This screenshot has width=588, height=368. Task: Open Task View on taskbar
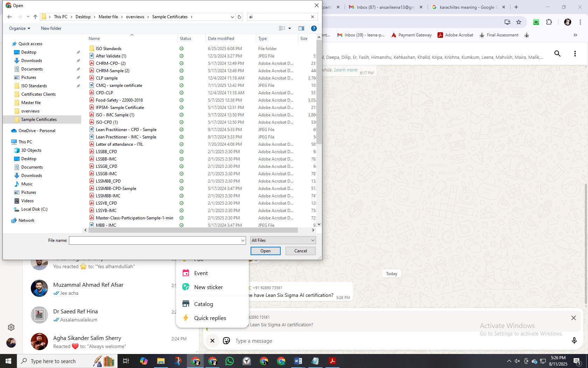[126, 361]
